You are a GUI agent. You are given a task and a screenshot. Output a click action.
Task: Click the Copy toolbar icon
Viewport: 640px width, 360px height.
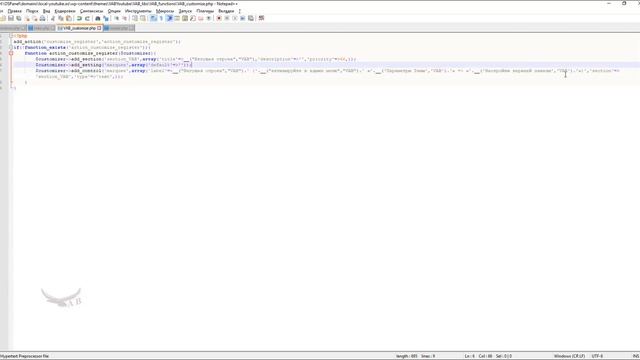pyautogui.click(x=61, y=18)
